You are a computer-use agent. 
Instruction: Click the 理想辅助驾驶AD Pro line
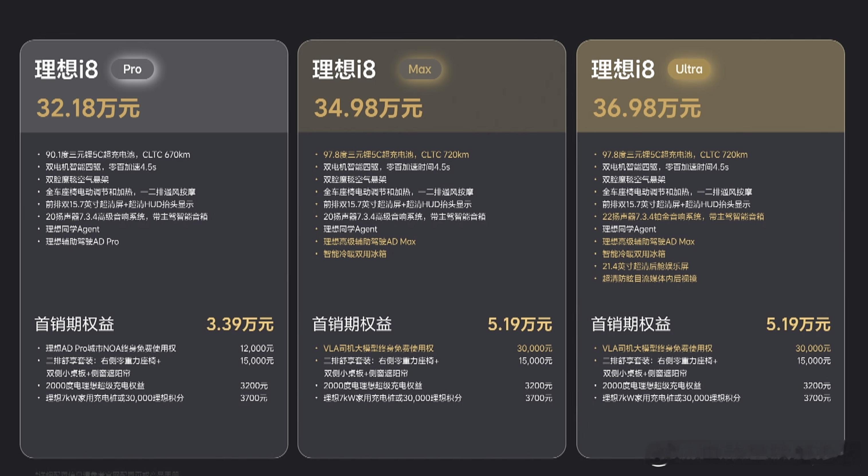[x=82, y=241]
